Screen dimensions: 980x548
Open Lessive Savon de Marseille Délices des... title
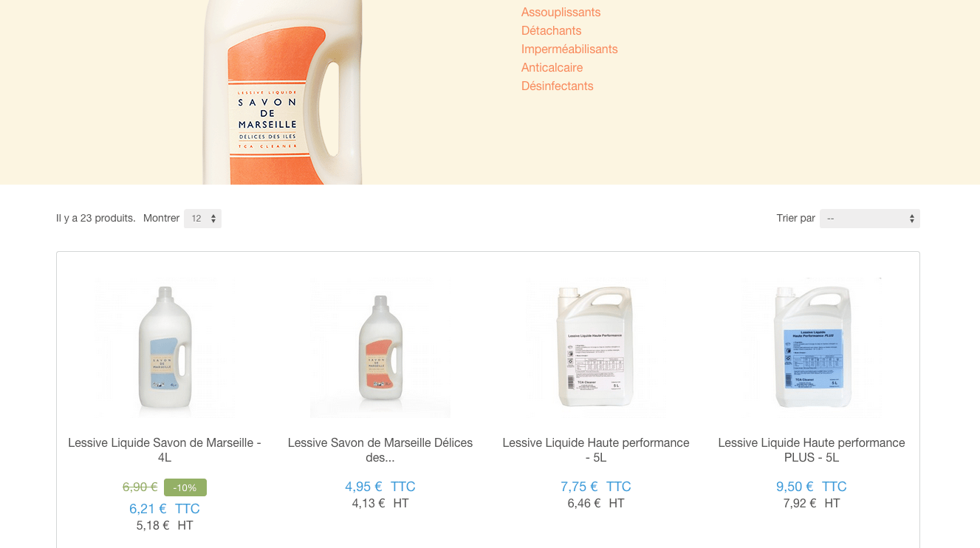(380, 451)
